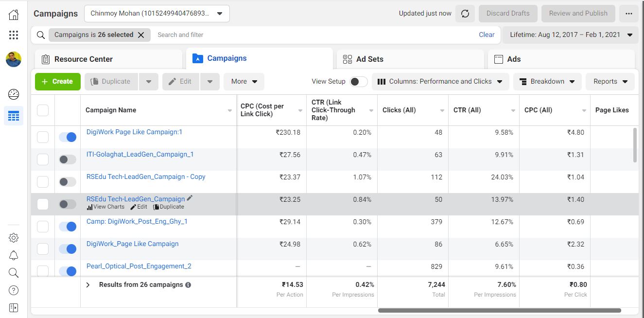Toggle the View Setup switch
The width and height of the screenshot is (644, 318).
(x=359, y=82)
